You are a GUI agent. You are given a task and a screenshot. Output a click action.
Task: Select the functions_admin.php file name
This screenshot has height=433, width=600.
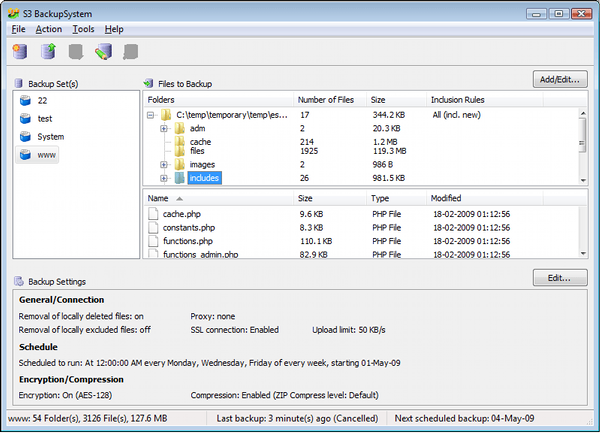[x=201, y=254]
